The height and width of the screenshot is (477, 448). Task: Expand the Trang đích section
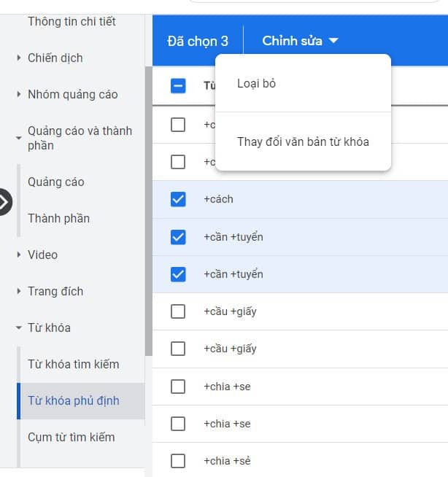coord(55,291)
